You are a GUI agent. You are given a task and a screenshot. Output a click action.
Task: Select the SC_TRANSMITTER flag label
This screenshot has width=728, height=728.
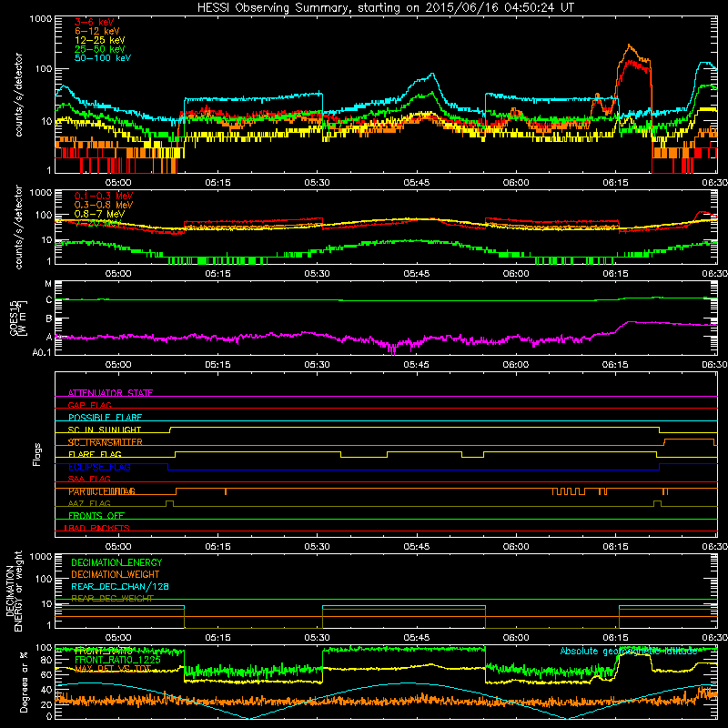coord(105,442)
